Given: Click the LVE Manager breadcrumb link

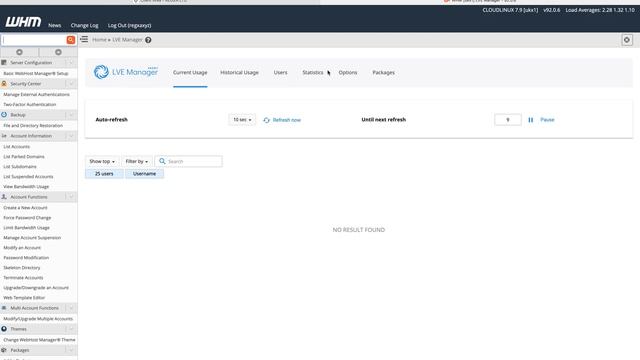Looking at the screenshot, I should [x=127, y=40].
